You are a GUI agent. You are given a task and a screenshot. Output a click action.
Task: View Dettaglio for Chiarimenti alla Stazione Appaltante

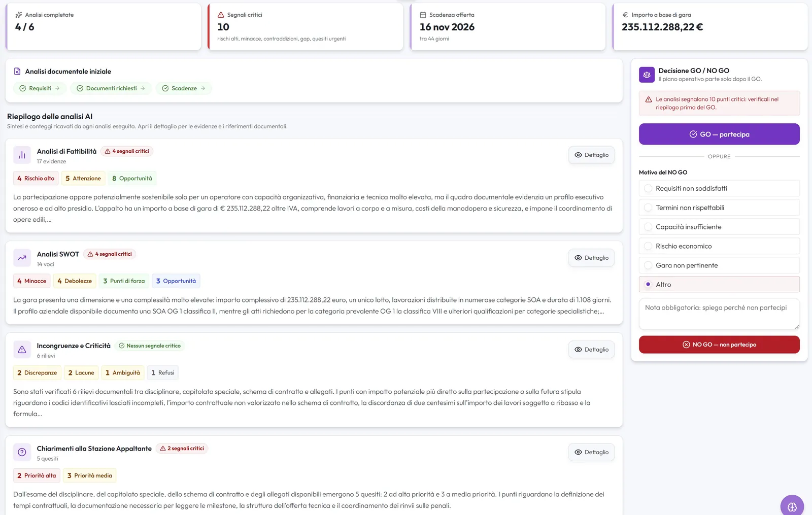591,452
